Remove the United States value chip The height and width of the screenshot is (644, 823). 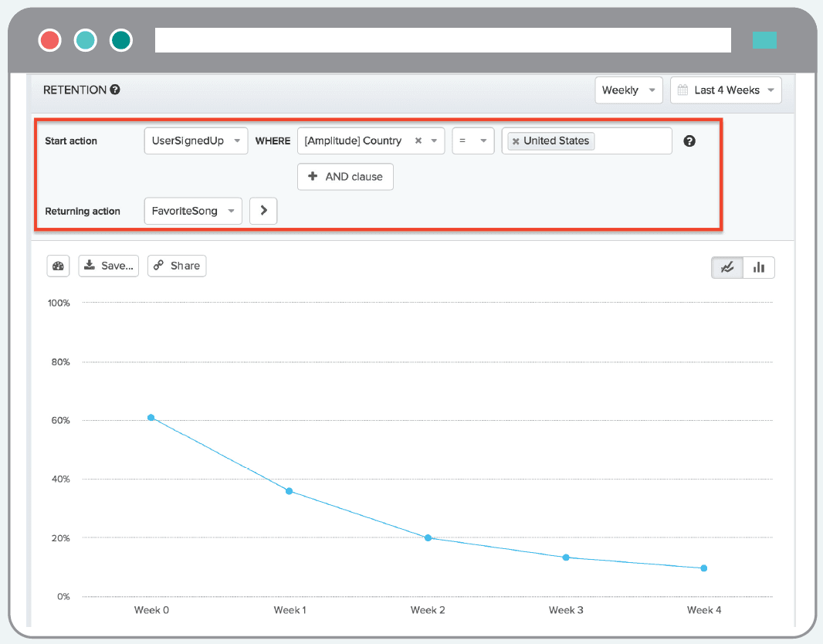point(517,141)
